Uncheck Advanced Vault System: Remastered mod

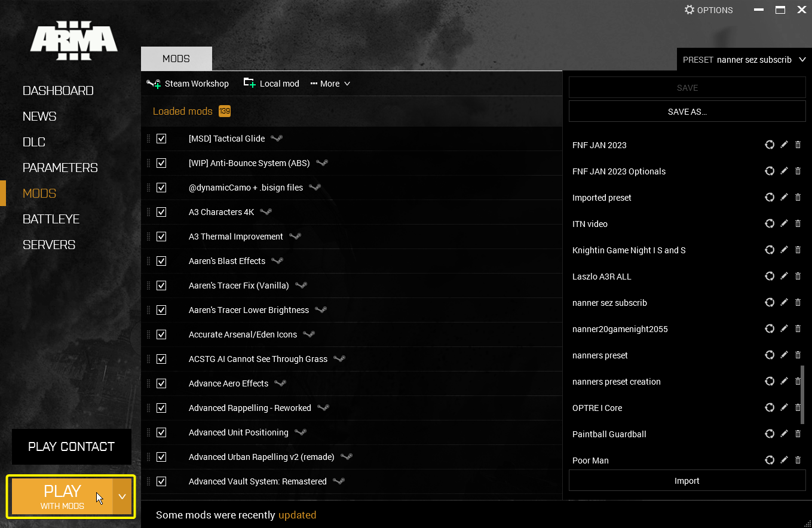pos(161,481)
